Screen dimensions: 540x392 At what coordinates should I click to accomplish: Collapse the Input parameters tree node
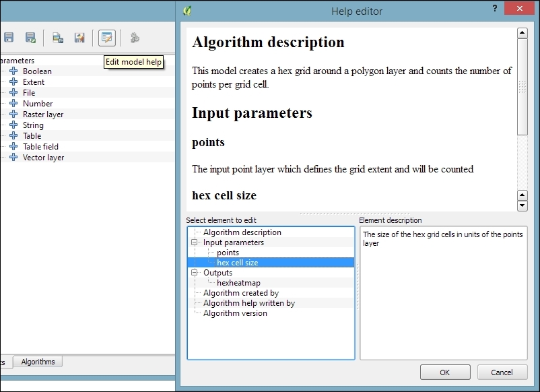[x=194, y=242]
